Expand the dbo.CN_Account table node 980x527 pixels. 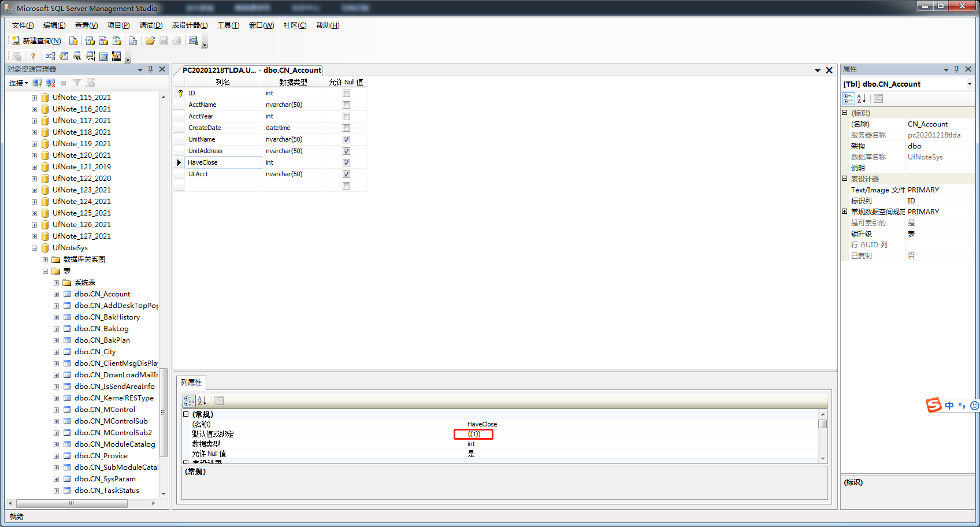click(x=56, y=294)
